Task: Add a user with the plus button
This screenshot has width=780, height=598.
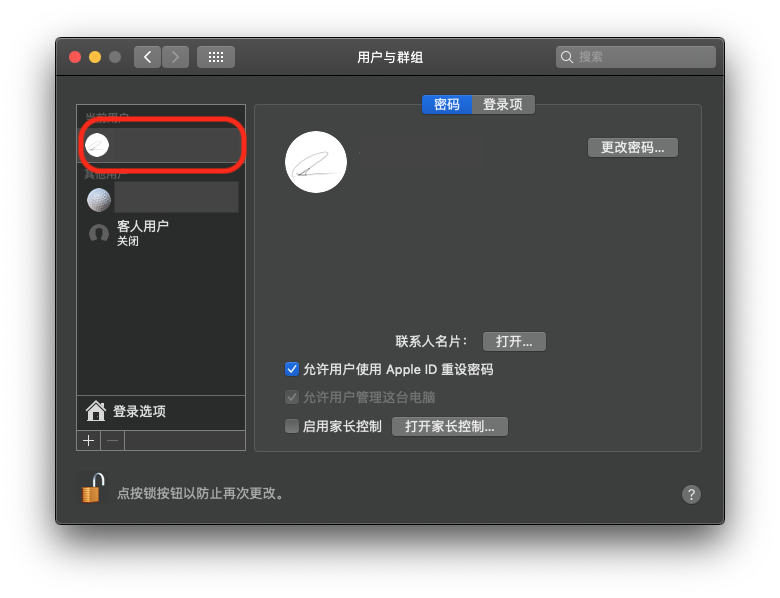Action: (89, 440)
